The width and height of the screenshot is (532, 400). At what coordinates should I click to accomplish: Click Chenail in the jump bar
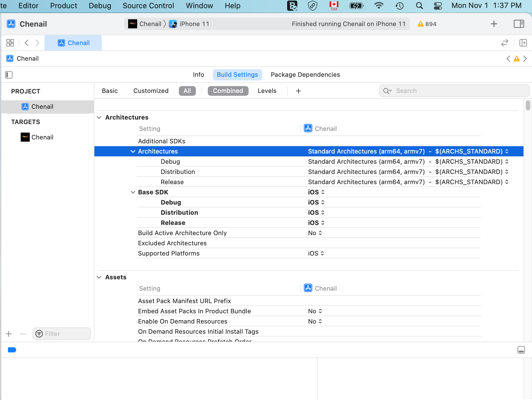tap(22, 59)
